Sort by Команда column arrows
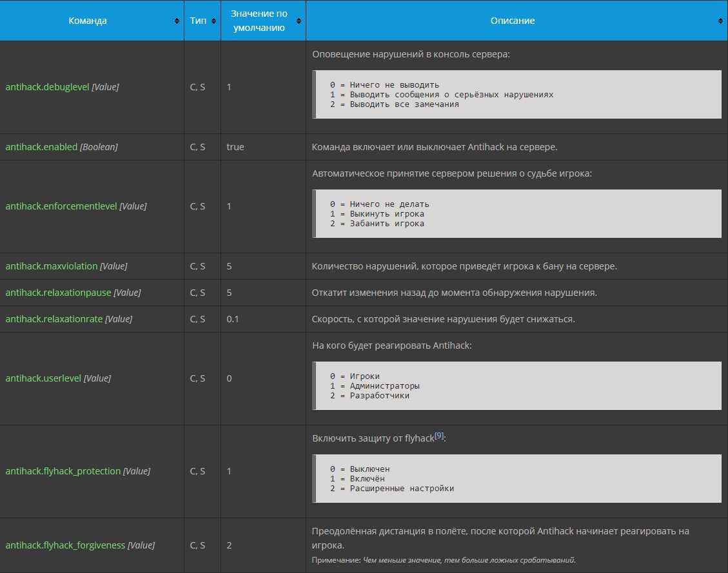 177,21
